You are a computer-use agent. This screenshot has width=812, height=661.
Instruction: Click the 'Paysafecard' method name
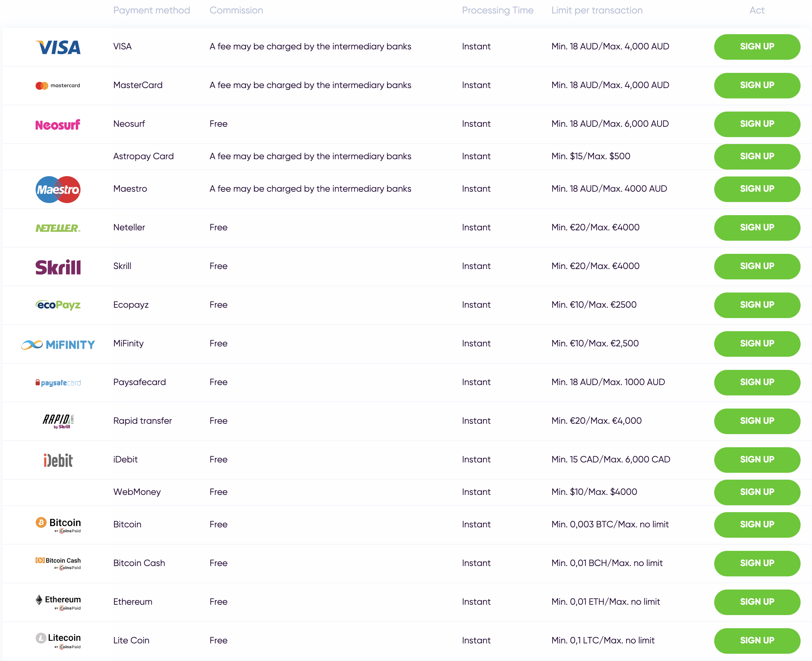tap(139, 382)
